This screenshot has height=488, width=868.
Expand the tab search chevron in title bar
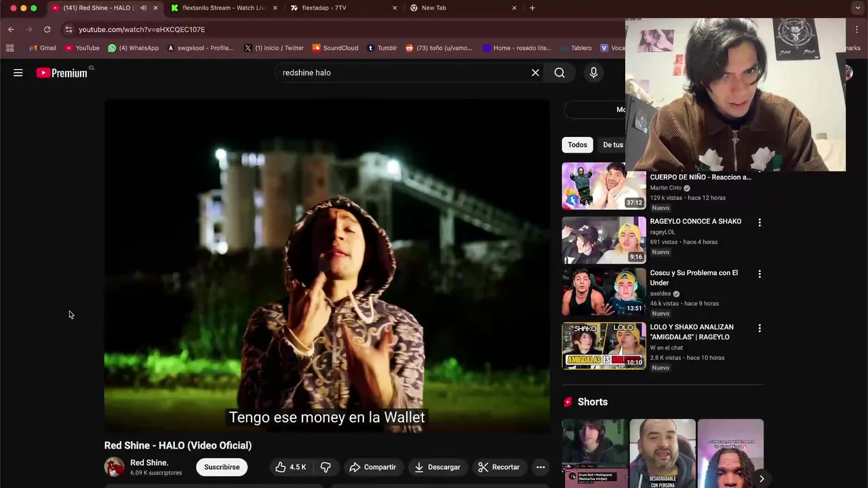point(857,8)
